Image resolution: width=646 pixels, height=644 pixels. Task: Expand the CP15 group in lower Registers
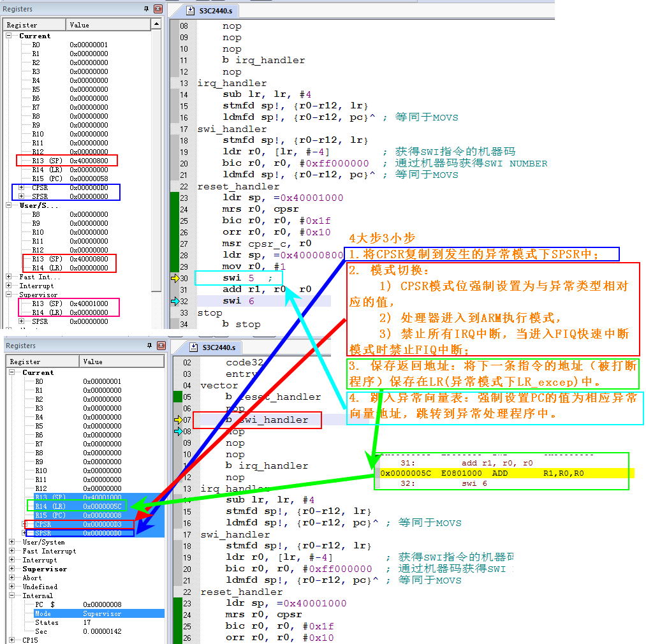click(x=12, y=640)
